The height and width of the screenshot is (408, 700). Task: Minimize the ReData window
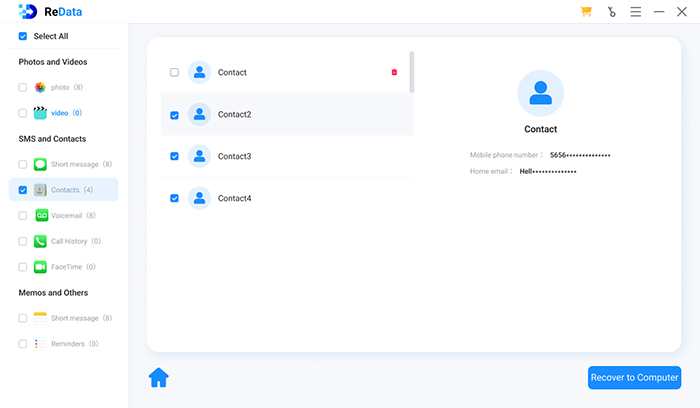[x=659, y=12]
